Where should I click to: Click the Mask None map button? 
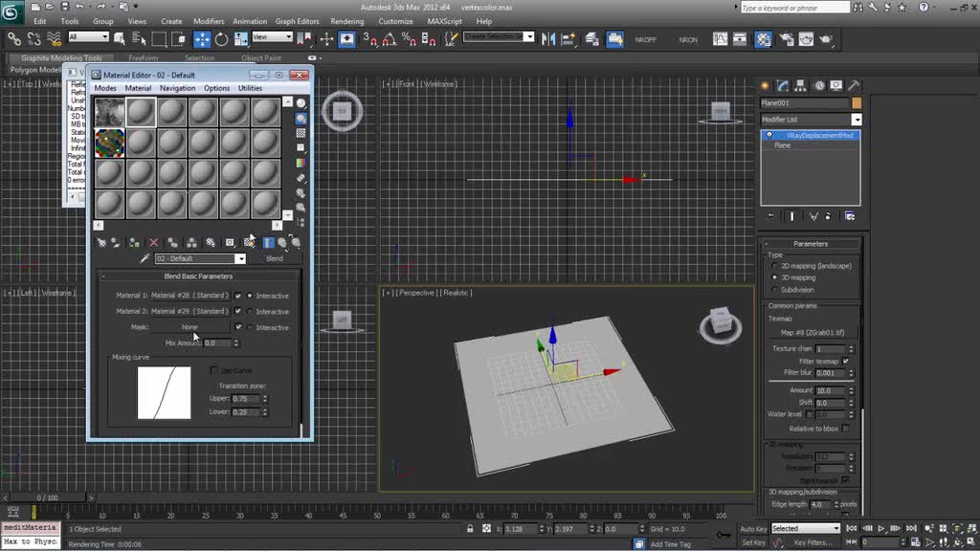pyautogui.click(x=190, y=327)
